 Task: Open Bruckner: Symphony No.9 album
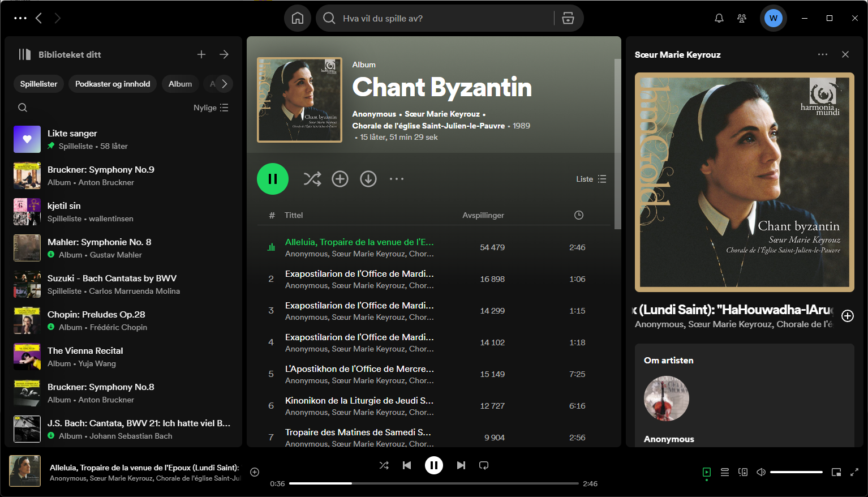(123, 175)
